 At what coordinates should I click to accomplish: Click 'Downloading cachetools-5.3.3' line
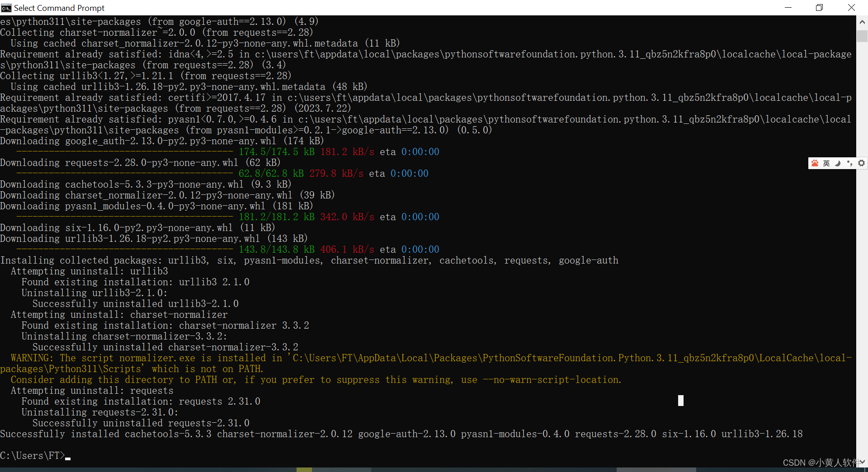[x=146, y=184]
